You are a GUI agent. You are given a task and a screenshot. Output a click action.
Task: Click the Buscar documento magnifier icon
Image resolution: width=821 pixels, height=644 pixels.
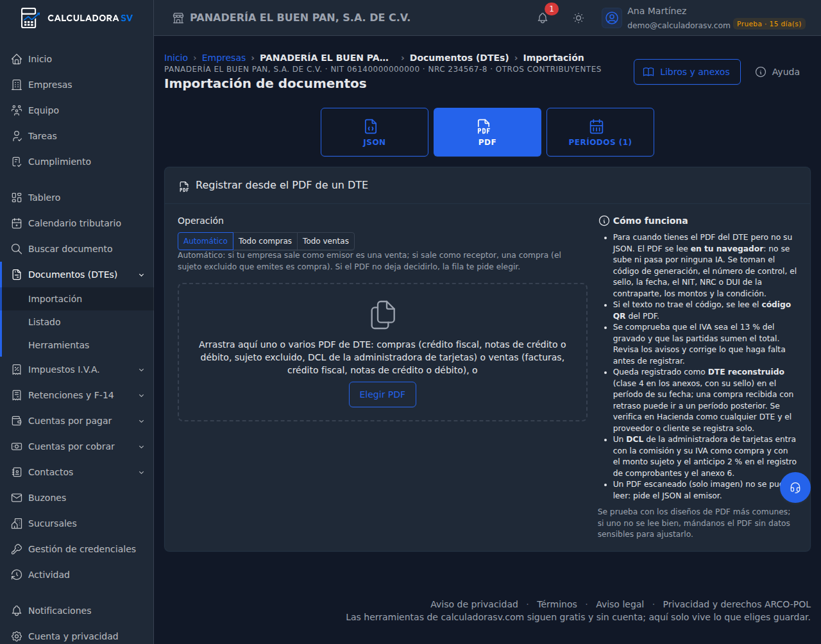(x=17, y=249)
